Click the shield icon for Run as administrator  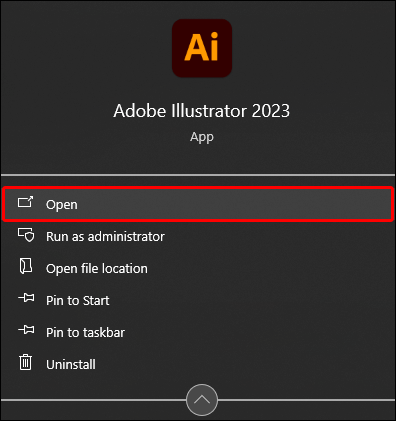pyautogui.click(x=26, y=235)
